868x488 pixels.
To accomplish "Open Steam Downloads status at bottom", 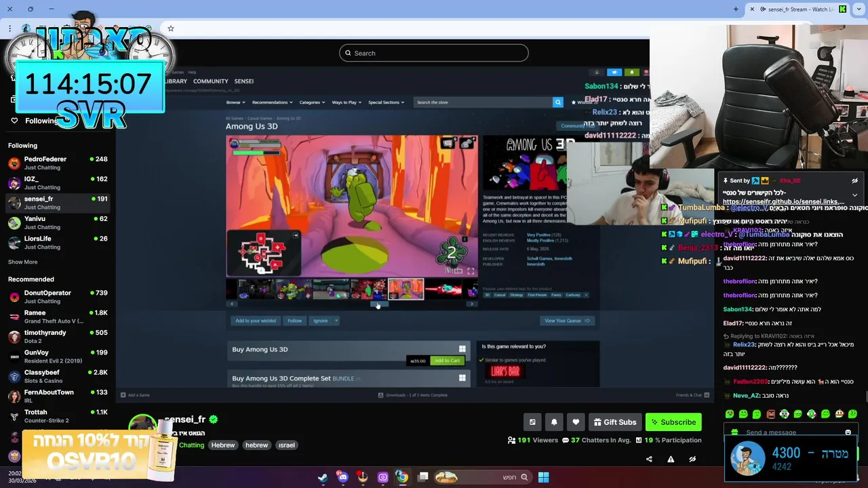I will pos(412,395).
